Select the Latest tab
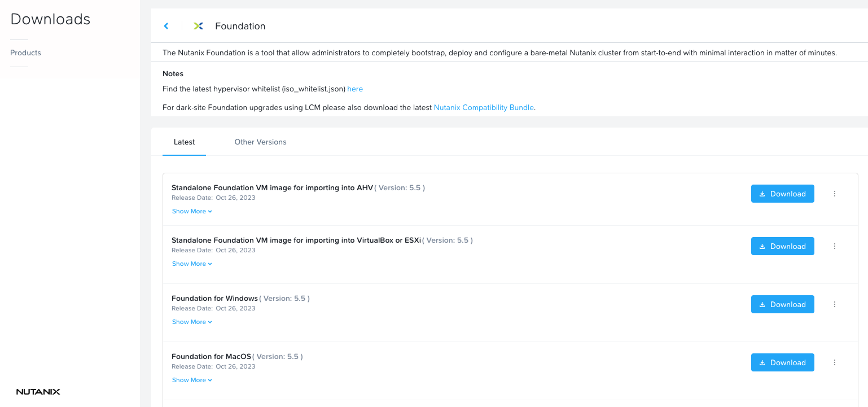The width and height of the screenshot is (868, 407). 184,142
